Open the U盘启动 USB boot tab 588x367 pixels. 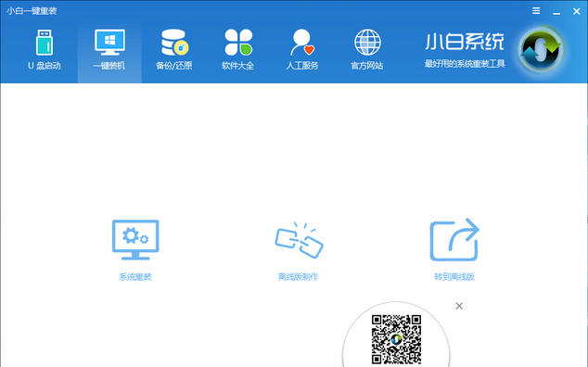point(45,51)
